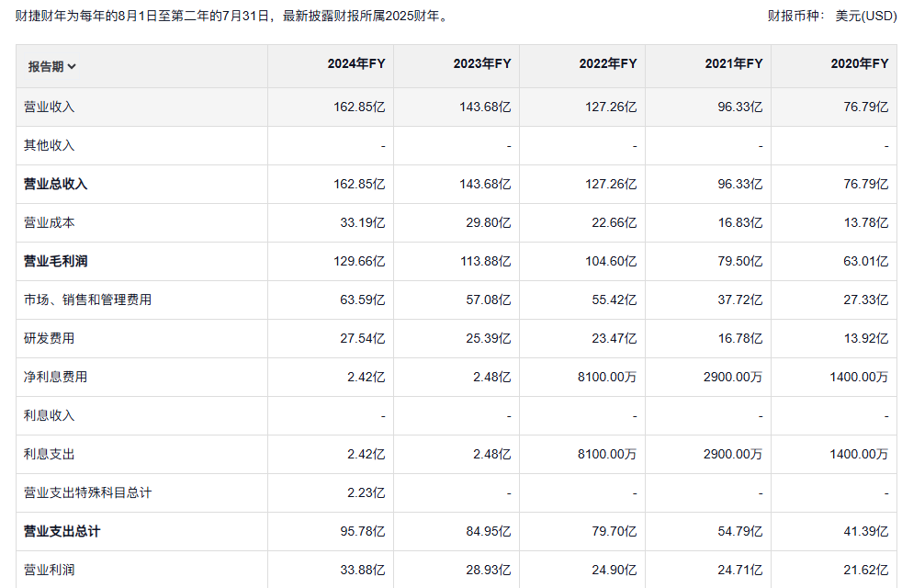This screenshot has width=902, height=588.
Task: Click the 研发费用 row label
Action: click(x=49, y=338)
